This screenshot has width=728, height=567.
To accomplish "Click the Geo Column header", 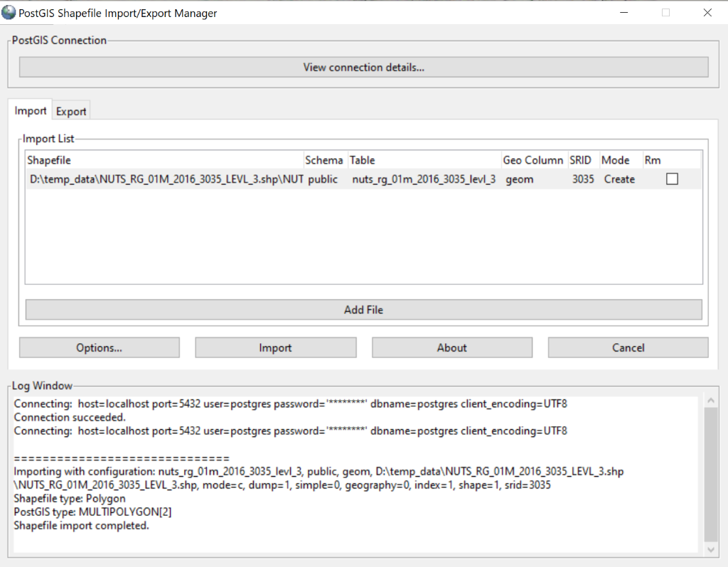I will [535, 160].
